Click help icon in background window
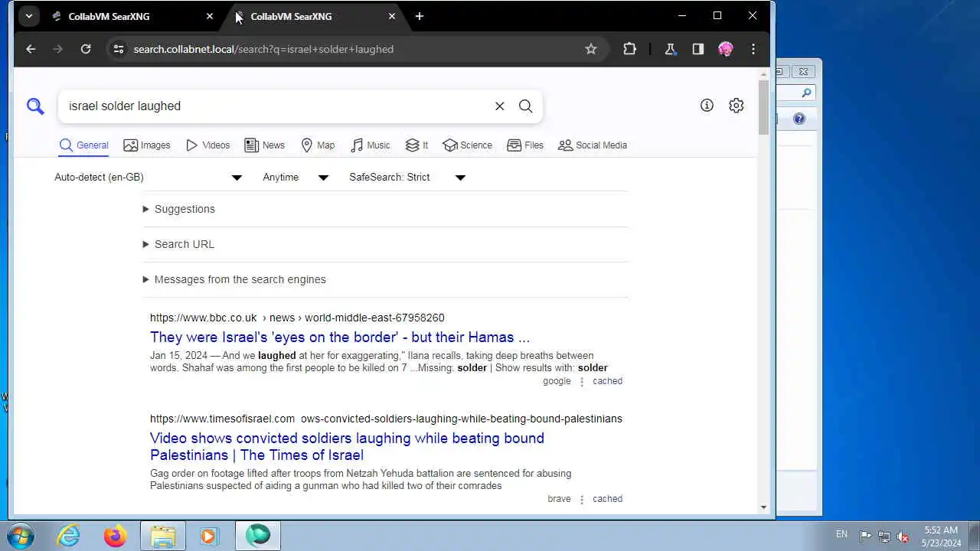Screen dimensions: 980x551 (799, 119)
